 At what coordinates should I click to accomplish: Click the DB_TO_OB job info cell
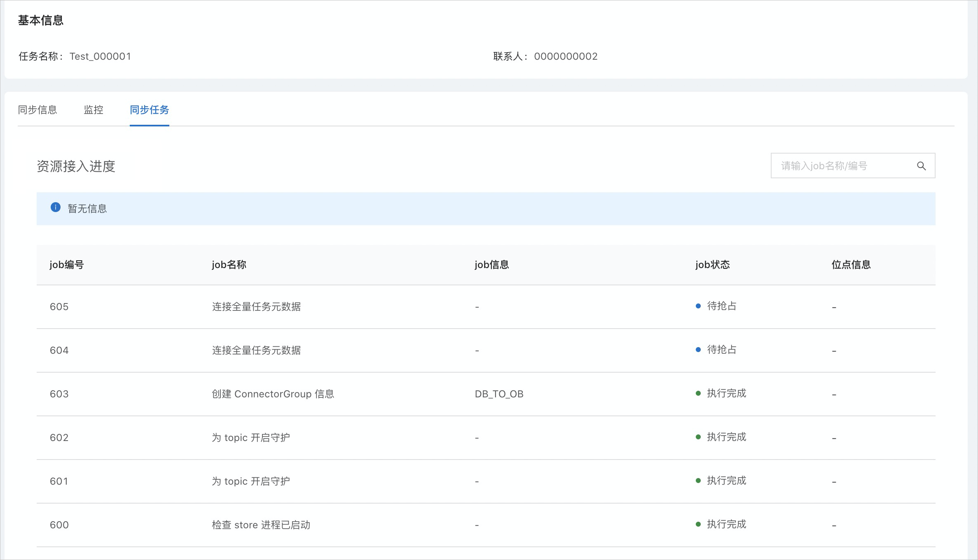[499, 394]
